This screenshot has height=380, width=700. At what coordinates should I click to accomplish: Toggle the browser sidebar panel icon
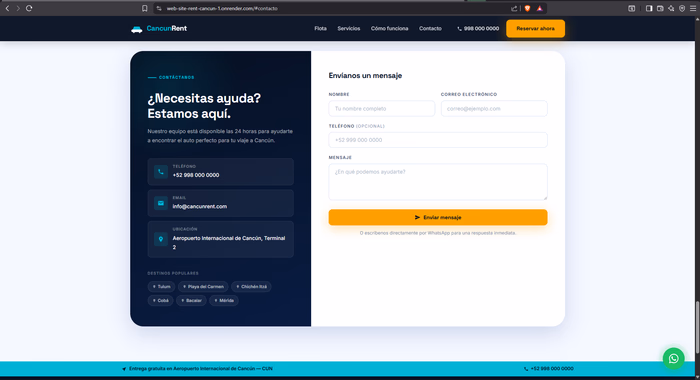[649, 8]
